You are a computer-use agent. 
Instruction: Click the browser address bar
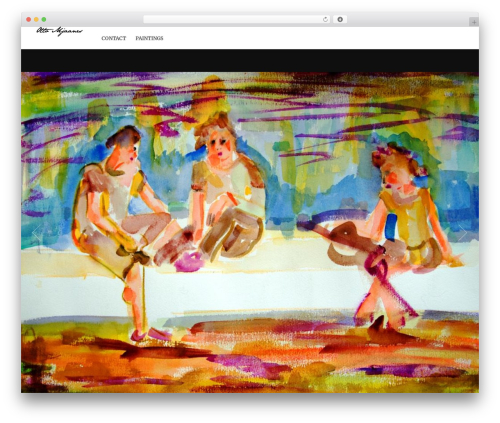tap(237, 19)
